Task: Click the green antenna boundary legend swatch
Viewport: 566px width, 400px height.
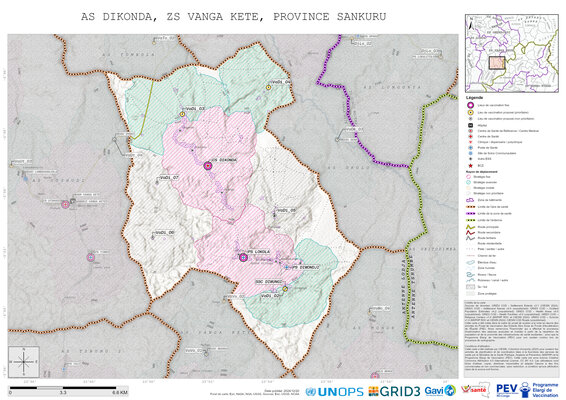Action: click(x=470, y=220)
